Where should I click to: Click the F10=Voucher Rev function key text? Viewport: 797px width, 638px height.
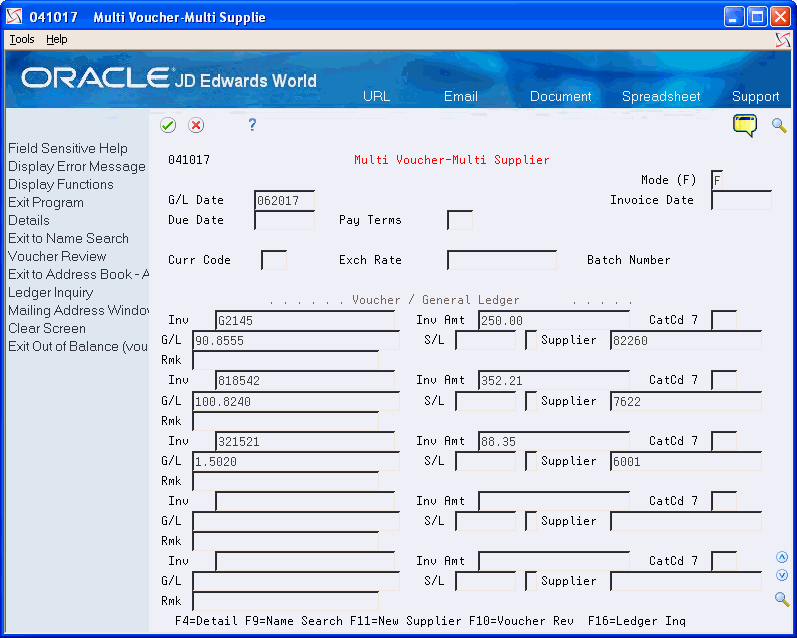(x=521, y=621)
